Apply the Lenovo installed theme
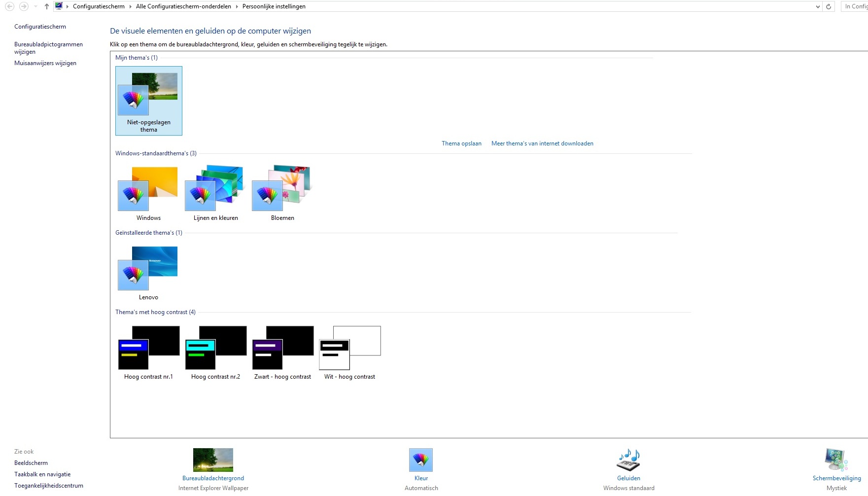The width and height of the screenshot is (868, 496). [x=148, y=273]
